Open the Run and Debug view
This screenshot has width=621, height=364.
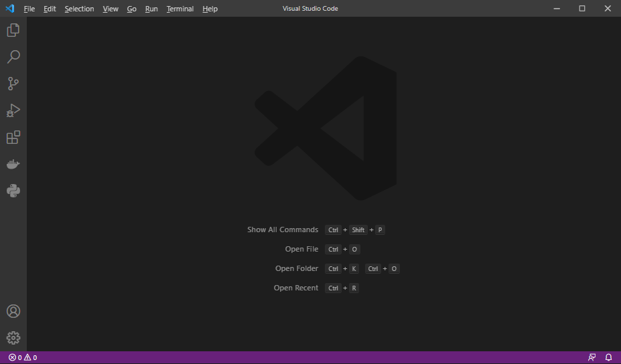click(x=13, y=110)
